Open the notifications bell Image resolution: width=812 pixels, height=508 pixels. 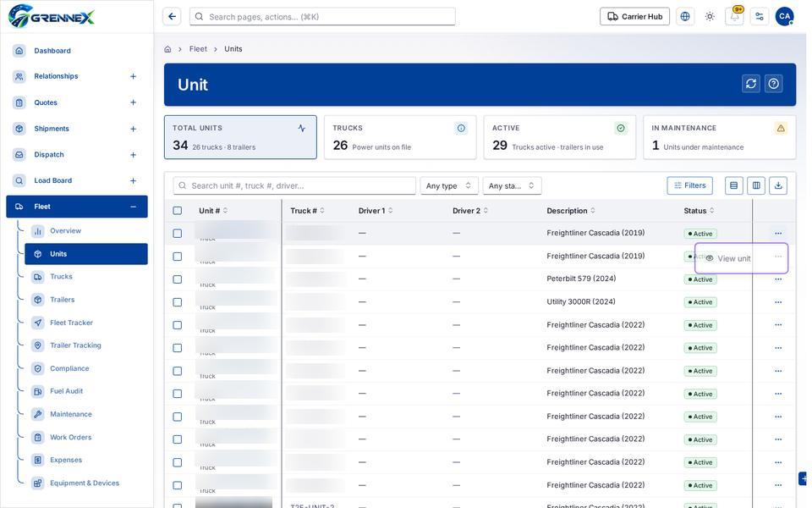[734, 17]
